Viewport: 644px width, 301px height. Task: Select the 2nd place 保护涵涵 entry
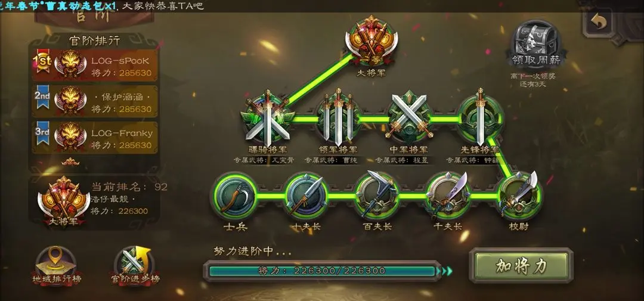94,101
